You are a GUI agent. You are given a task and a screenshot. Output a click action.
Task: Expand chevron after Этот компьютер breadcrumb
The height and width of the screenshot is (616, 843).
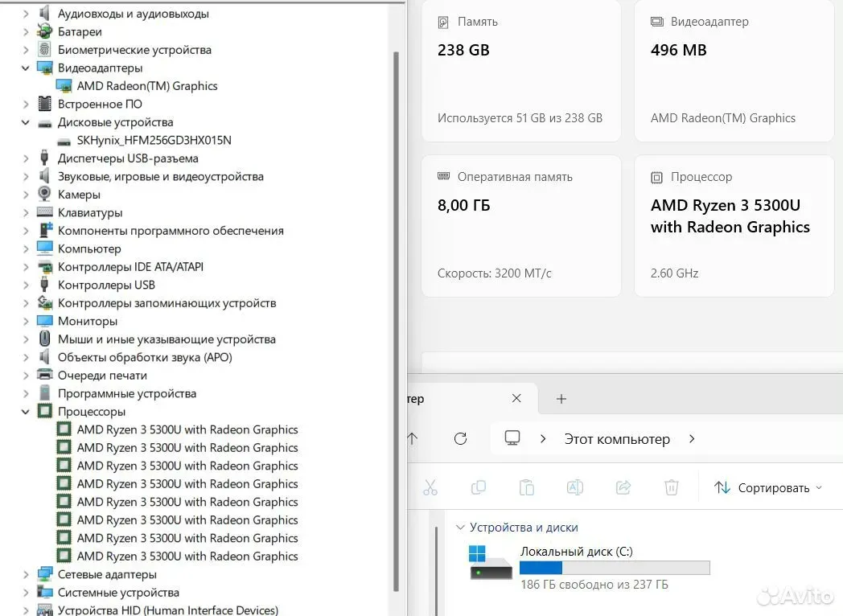pyautogui.click(x=692, y=439)
